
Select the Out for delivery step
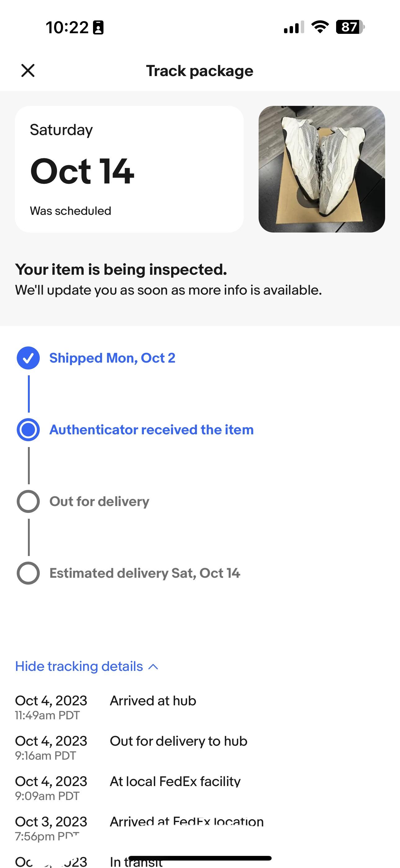tap(99, 501)
